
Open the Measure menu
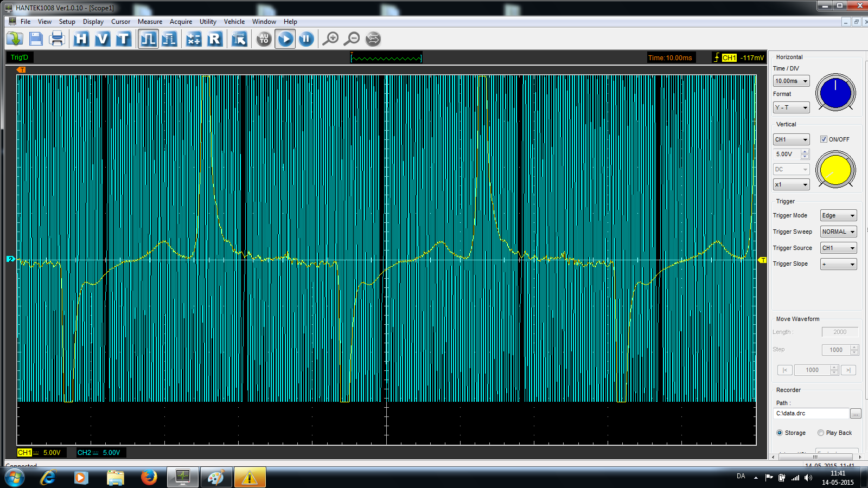150,22
